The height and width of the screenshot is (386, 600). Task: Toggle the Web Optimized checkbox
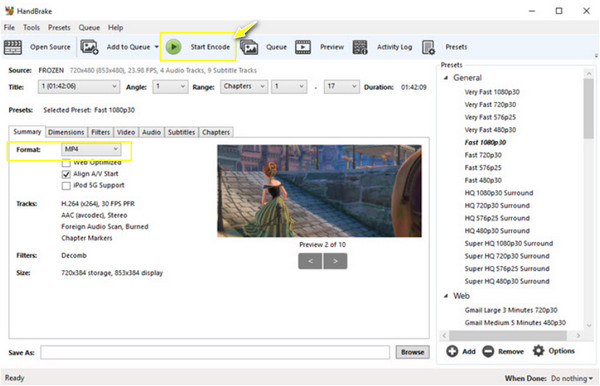pos(66,163)
